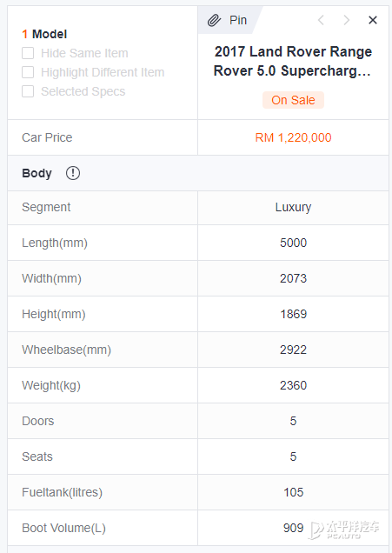This screenshot has height=553, width=392.
Task: Remove the car using the X icon
Action: tap(373, 20)
